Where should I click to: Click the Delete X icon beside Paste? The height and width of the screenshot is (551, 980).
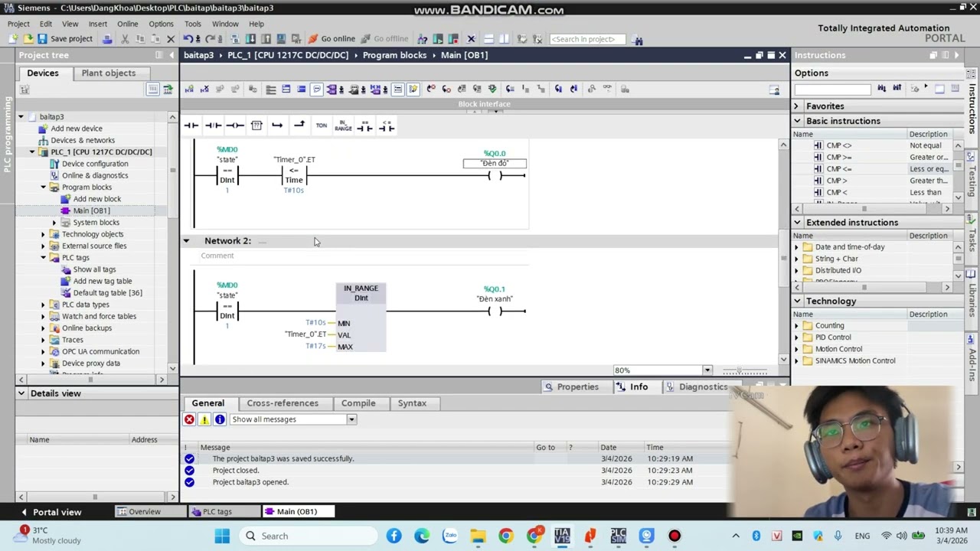click(x=171, y=39)
